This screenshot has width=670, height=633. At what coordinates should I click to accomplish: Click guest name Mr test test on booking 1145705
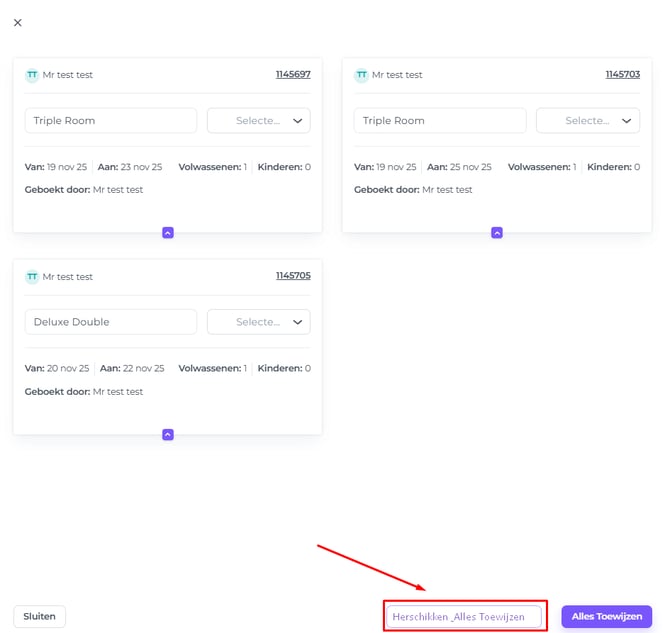[68, 277]
